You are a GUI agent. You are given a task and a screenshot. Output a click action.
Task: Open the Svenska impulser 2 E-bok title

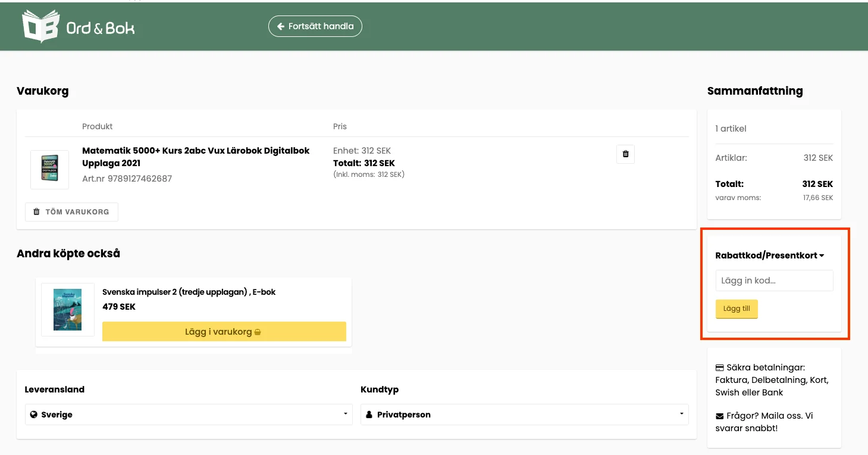click(x=189, y=292)
